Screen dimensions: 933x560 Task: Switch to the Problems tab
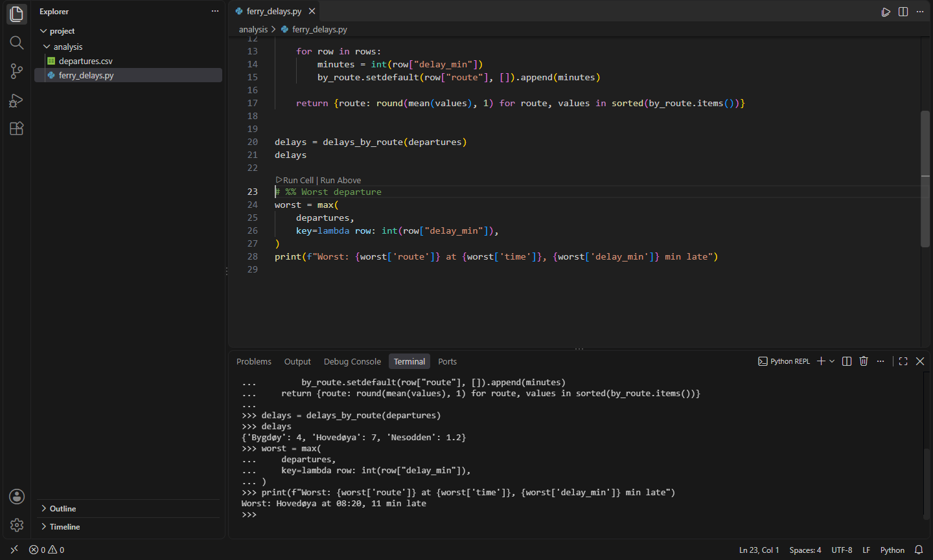254,362
